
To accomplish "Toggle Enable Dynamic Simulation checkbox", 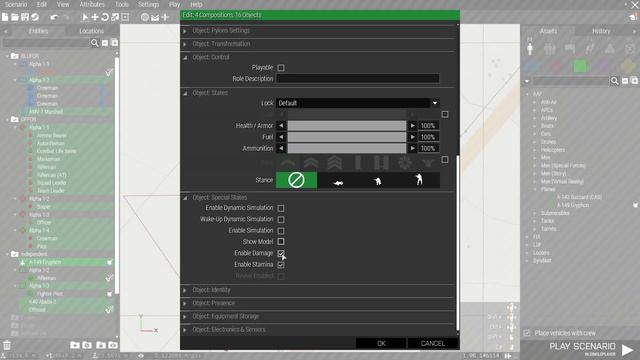I will coord(281,208).
